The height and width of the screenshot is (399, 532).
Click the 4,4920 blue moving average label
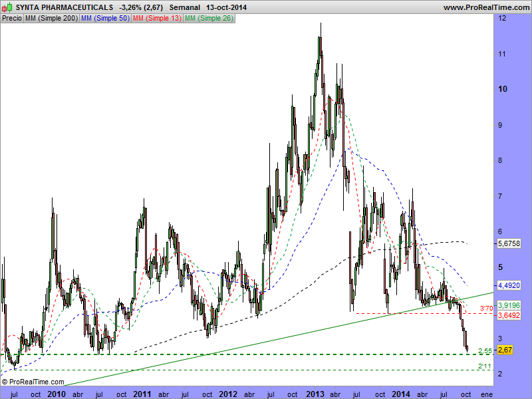click(x=509, y=285)
